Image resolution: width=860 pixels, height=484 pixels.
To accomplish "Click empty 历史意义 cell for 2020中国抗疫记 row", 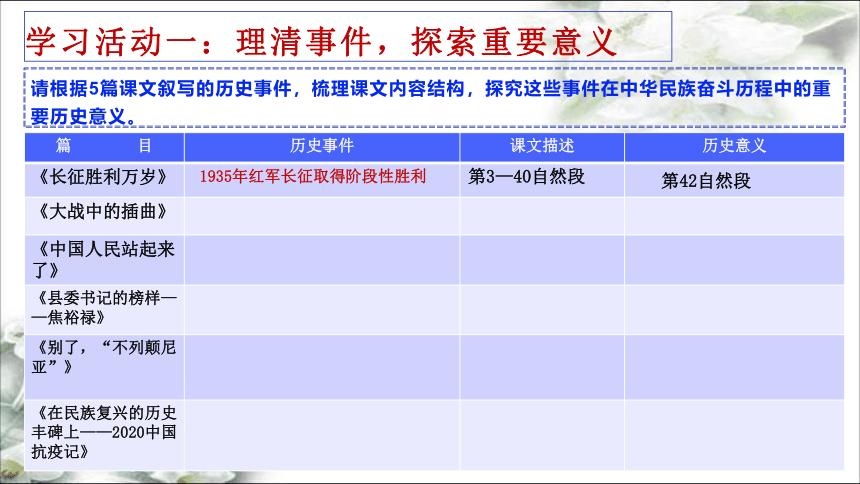I will 734,435.
